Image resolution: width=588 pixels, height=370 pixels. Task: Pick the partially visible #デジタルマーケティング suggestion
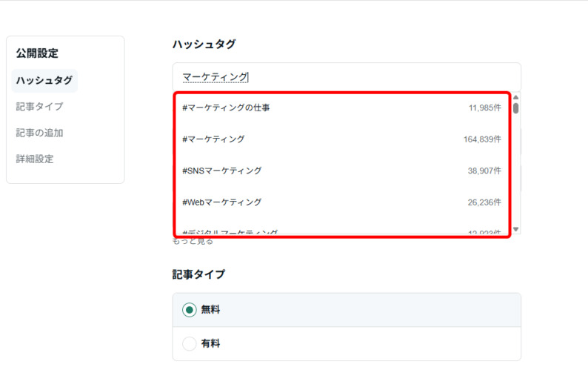[230, 231]
